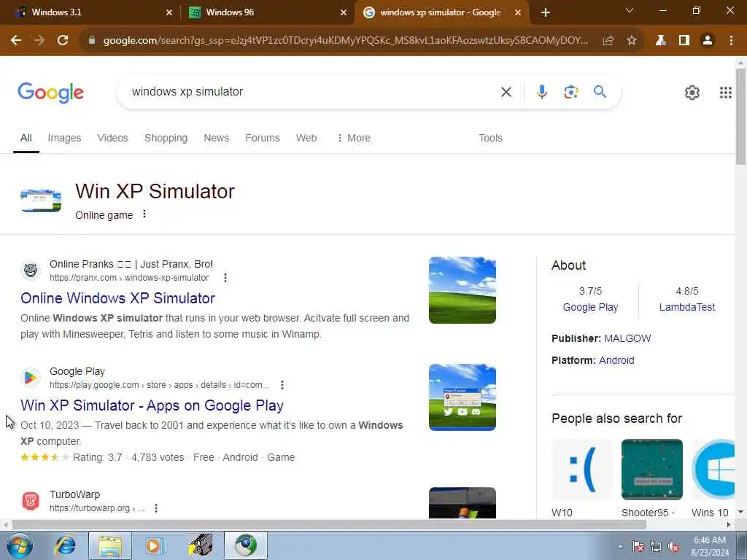
Task: Open the Google Play rating link in About
Action: pos(590,307)
